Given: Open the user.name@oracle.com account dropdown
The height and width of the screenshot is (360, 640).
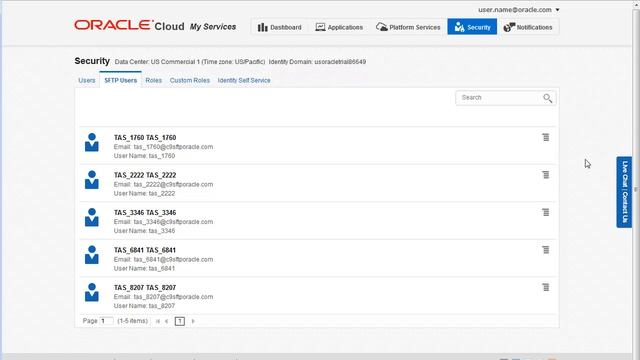Looking at the screenshot, I should click(x=518, y=9).
